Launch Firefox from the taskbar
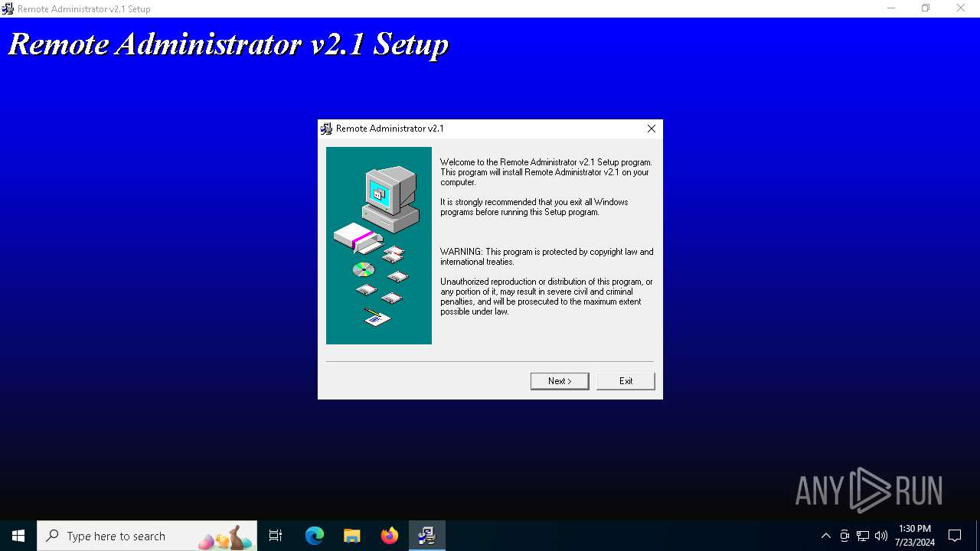The height and width of the screenshot is (551, 980). click(390, 536)
